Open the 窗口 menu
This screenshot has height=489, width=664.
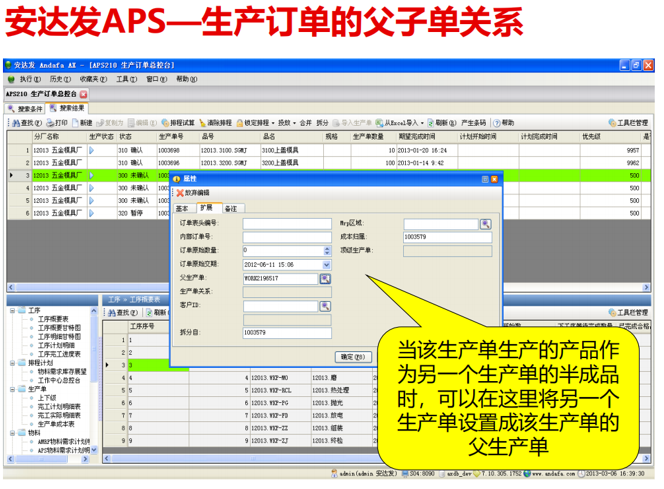tap(157, 79)
